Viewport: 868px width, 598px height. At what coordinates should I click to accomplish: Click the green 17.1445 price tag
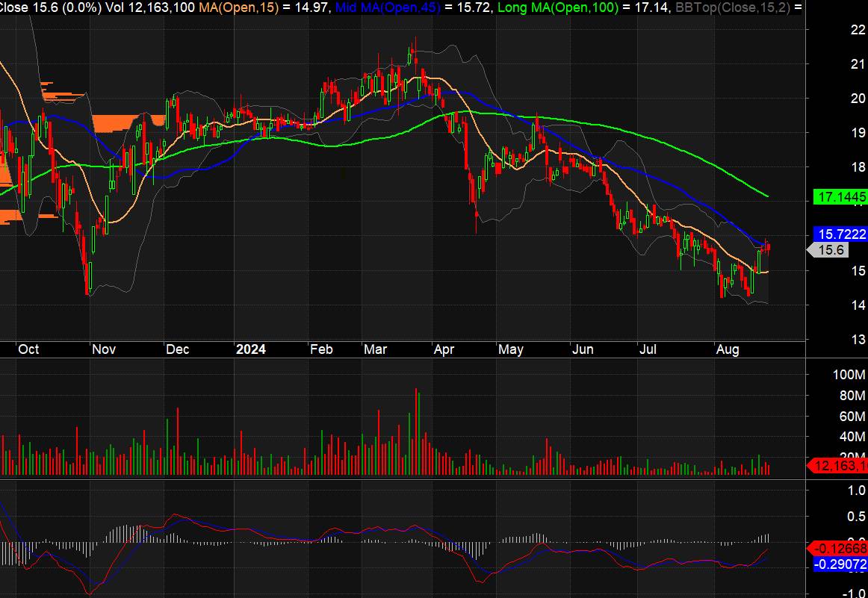pos(840,197)
